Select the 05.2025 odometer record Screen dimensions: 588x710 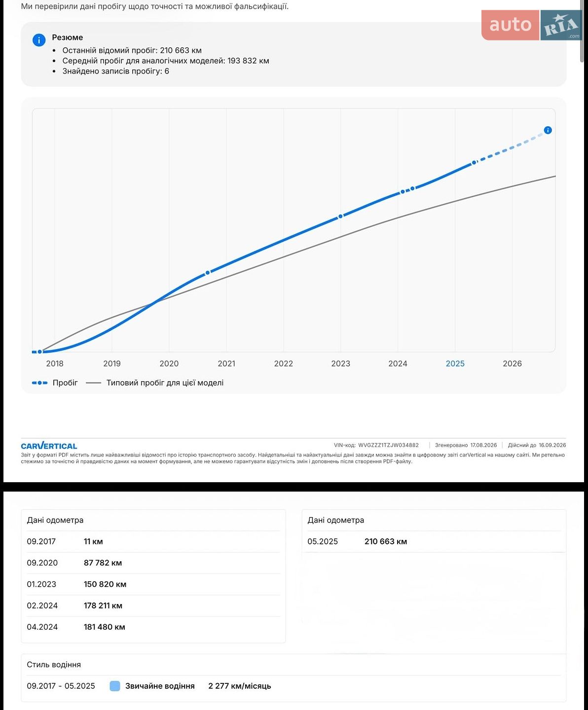point(434,541)
